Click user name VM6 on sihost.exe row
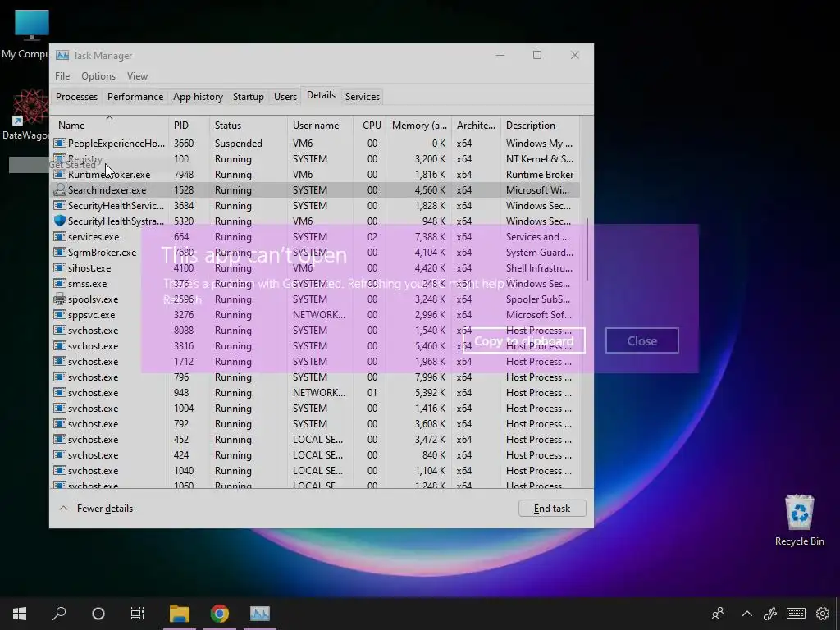Viewport: 840px width, 630px height. coord(303,268)
